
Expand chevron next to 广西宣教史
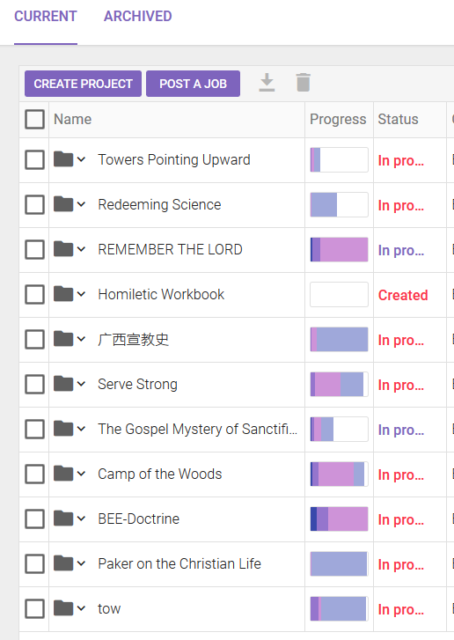tap(81, 339)
